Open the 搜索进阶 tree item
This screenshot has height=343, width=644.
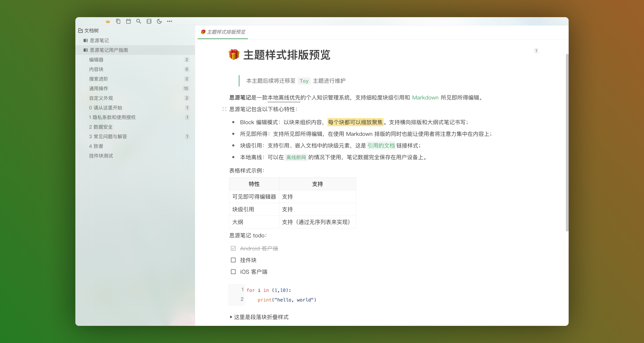coord(135,79)
